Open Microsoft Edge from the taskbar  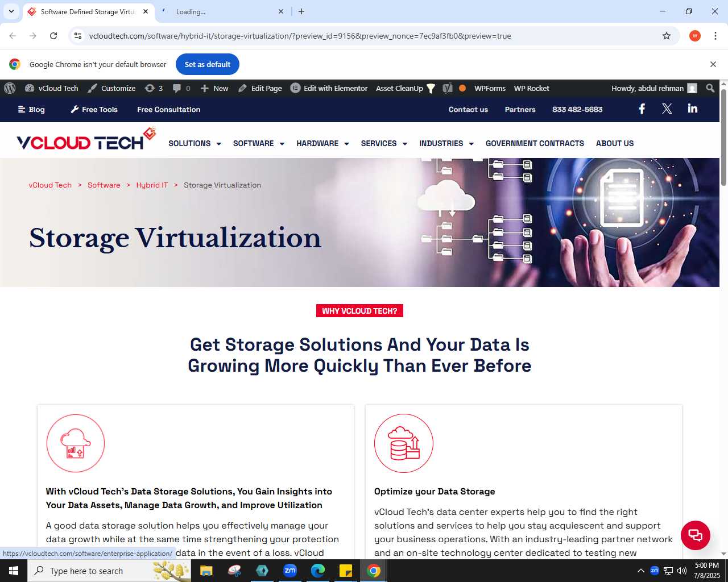(318, 571)
